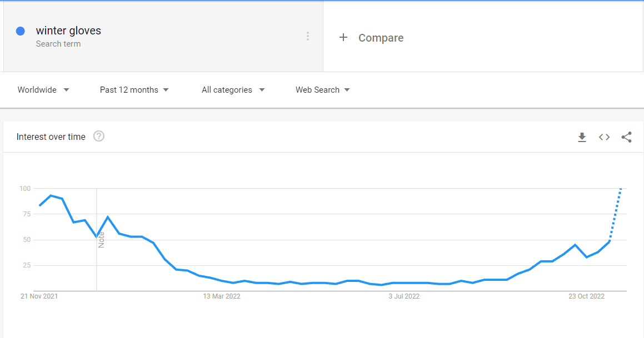Open help for Interest over time
The width and height of the screenshot is (644, 338).
click(99, 136)
